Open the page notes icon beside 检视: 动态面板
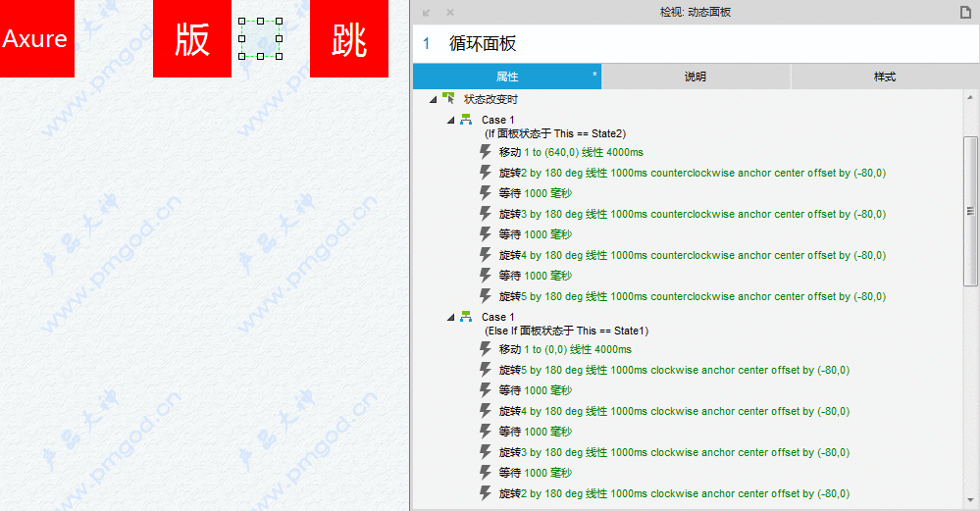This screenshot has width=980, height=511. [x=965, y=13]
